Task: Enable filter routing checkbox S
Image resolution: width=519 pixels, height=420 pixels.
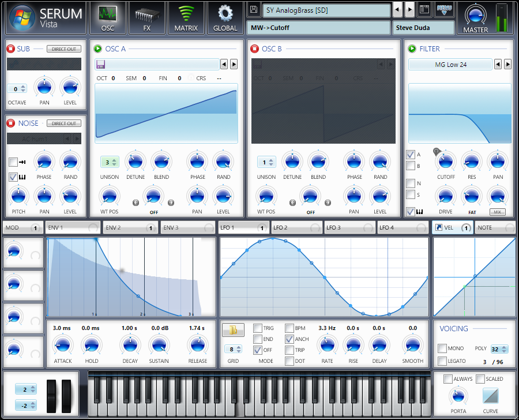Action: (411, 194)
